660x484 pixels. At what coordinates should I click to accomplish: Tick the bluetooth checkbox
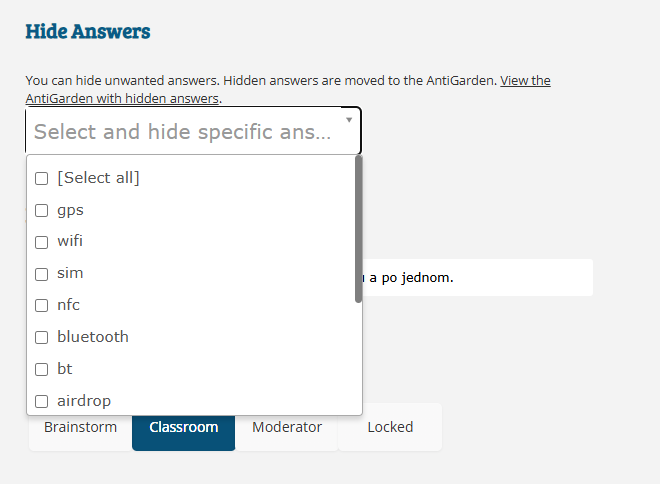click(x=42, y=337)
